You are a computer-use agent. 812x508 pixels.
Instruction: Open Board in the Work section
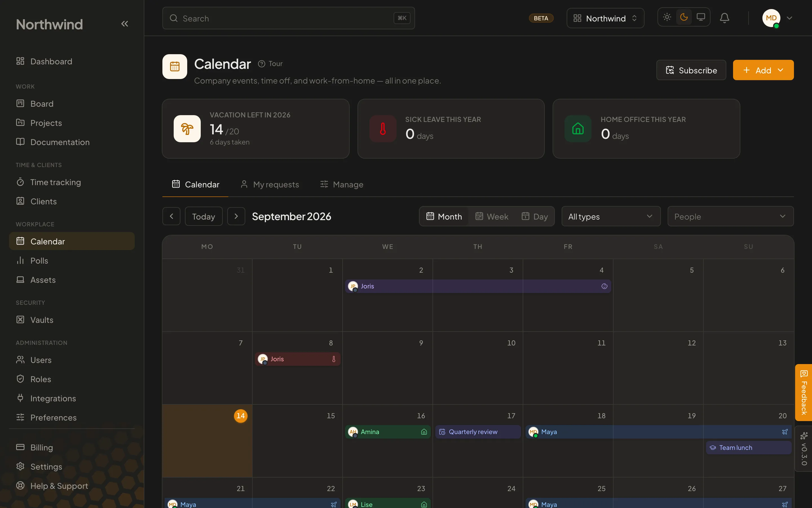coord(72,104)
